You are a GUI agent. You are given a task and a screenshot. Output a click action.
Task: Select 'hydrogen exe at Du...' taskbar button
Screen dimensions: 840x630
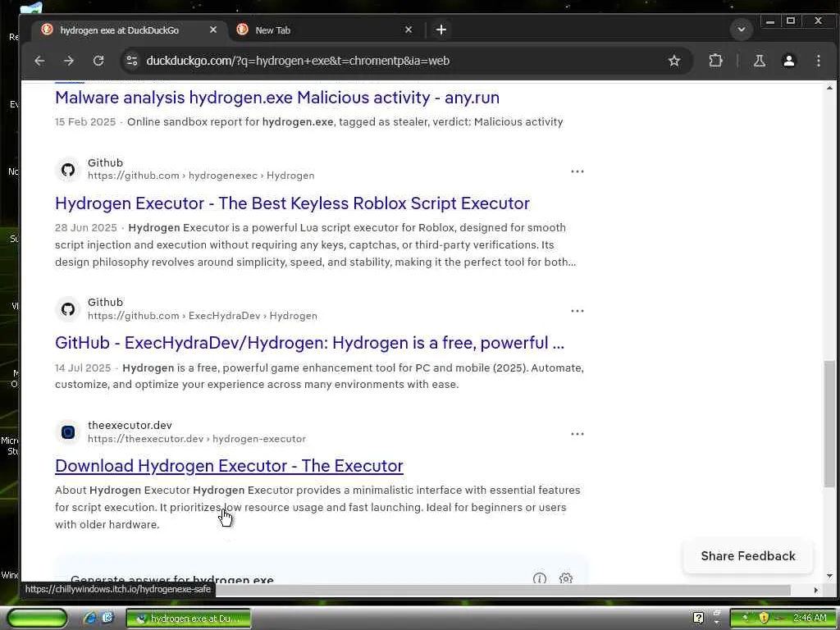pyautogui.click(x=189, y=619)
